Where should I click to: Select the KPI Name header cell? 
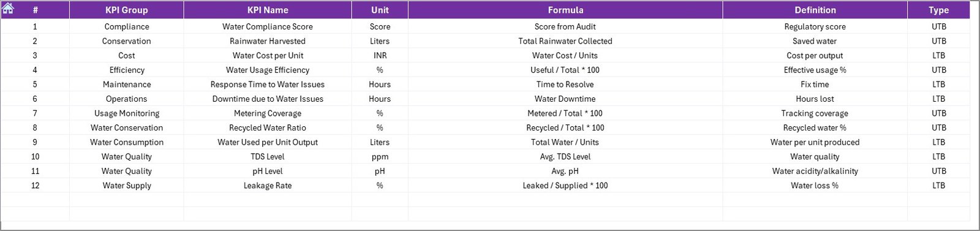coord(268,10)
